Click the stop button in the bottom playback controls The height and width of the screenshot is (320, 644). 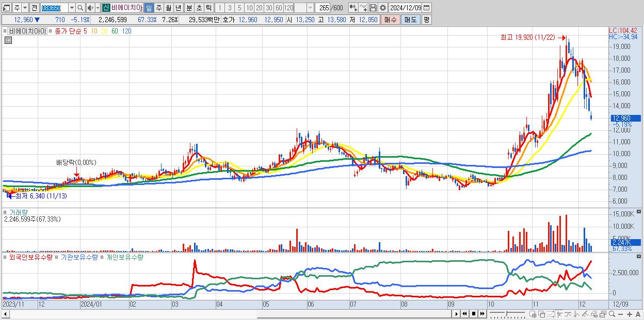(474, 314)
